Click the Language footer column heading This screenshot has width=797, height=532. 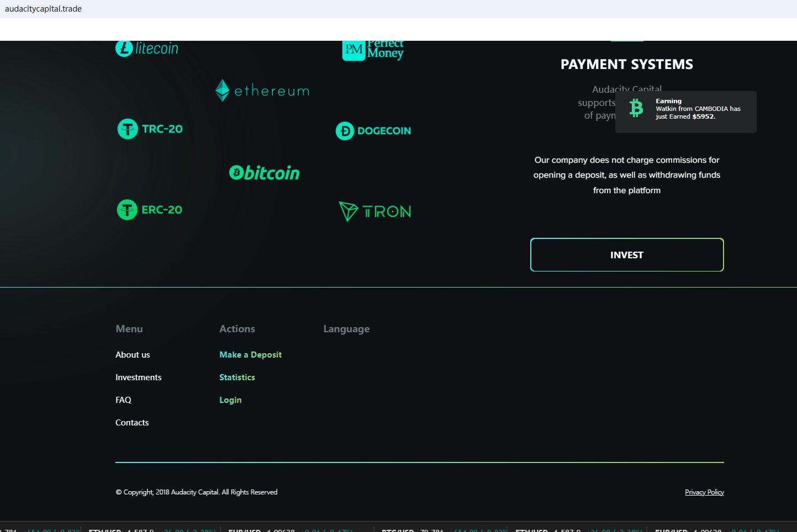(346, 329)
